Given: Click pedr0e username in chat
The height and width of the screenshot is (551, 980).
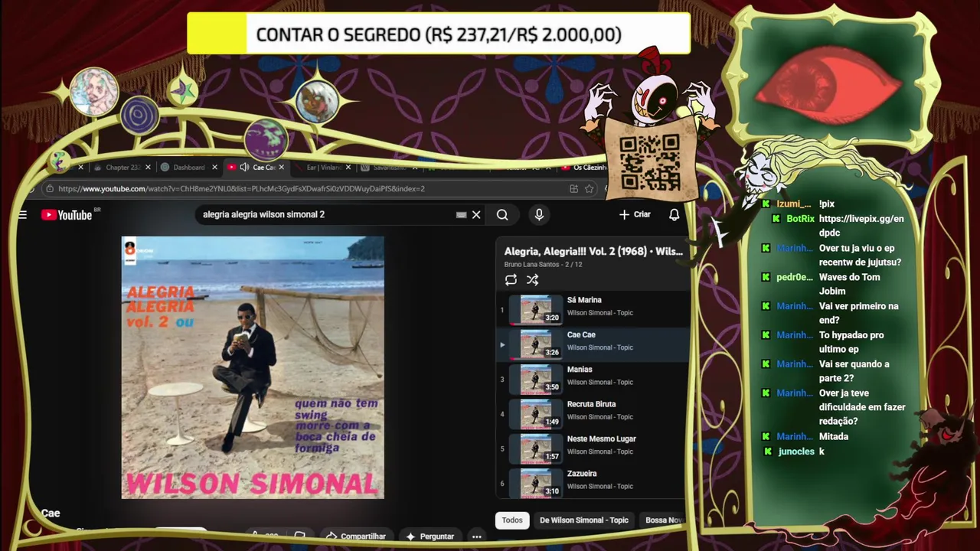Looking at the screenshot, I should click(795, 278).
